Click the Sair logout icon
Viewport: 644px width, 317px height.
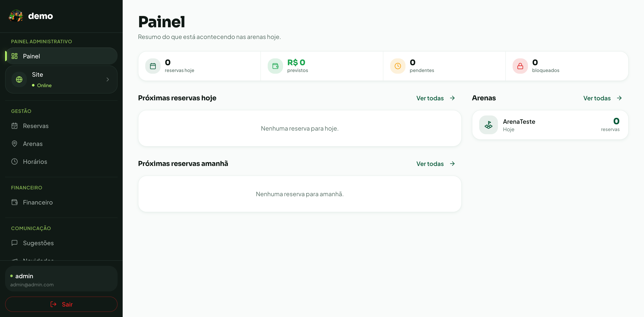point(53,304)
